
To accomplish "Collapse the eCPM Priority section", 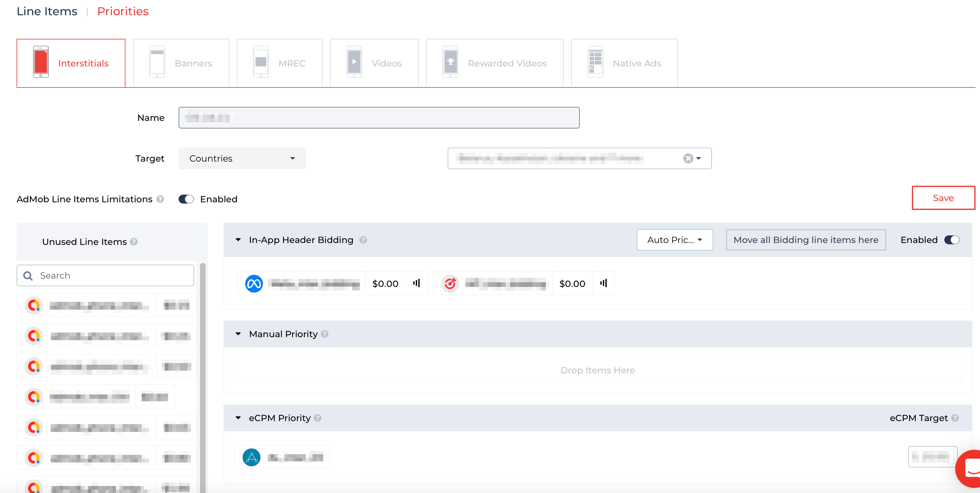I will point(238,418).
